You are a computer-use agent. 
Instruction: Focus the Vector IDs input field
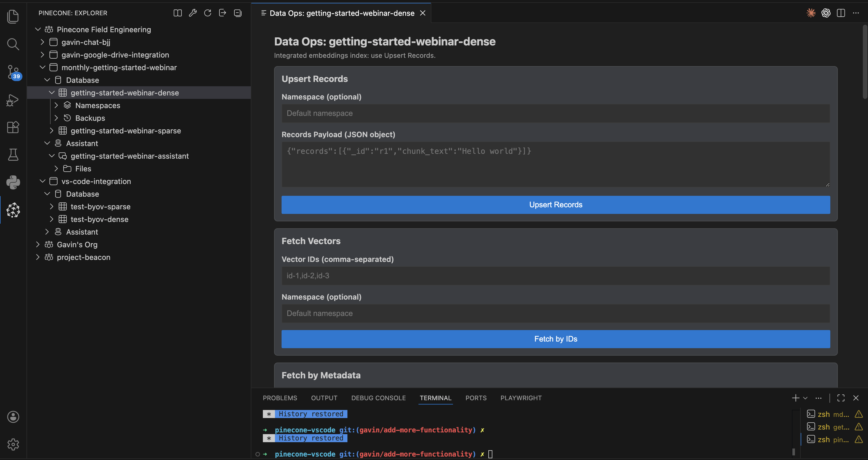tap(555, 276)
